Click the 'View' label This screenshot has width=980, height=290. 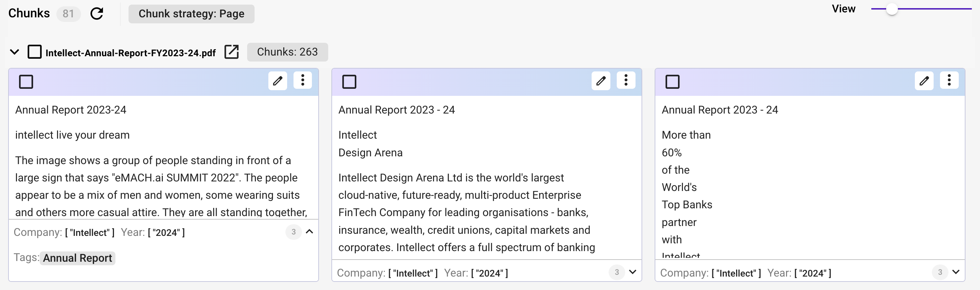pyautogui.click(x=843, y=9)
